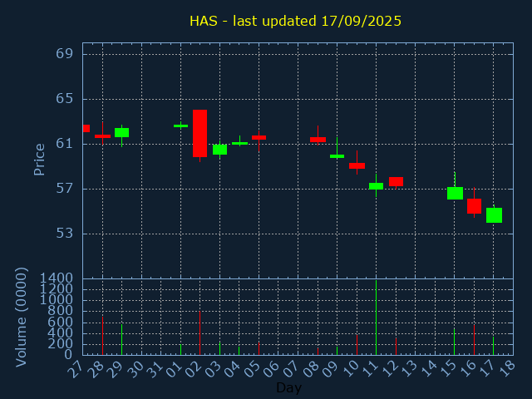The width and height of the screenshot is (532, 399).
Task: Click the red volume bar on day 12
Action: point(396,347)
